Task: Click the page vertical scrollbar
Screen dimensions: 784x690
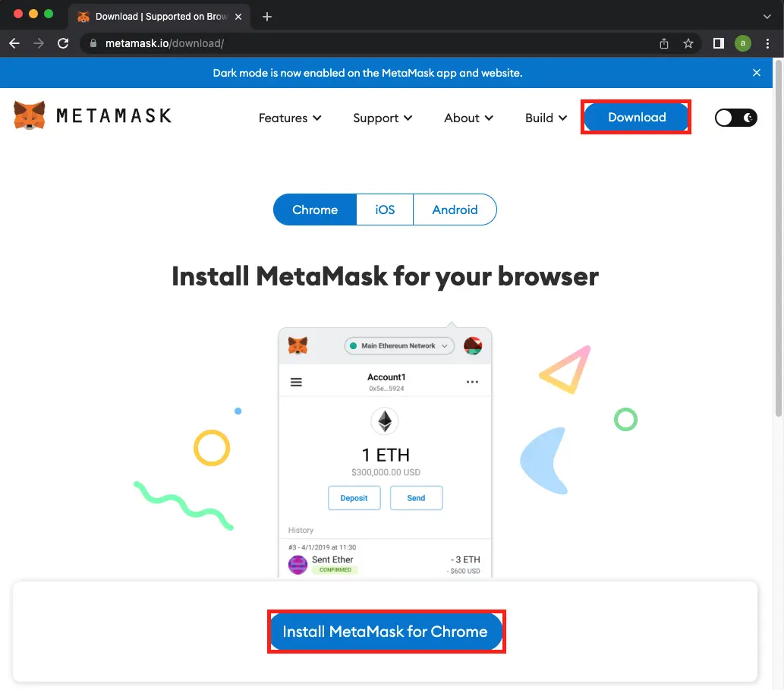Action: tap(779, 238)
